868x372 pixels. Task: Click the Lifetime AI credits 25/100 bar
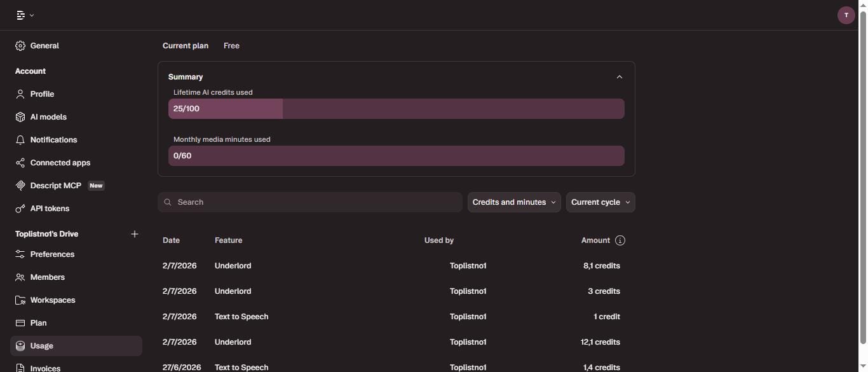[397, 109]
